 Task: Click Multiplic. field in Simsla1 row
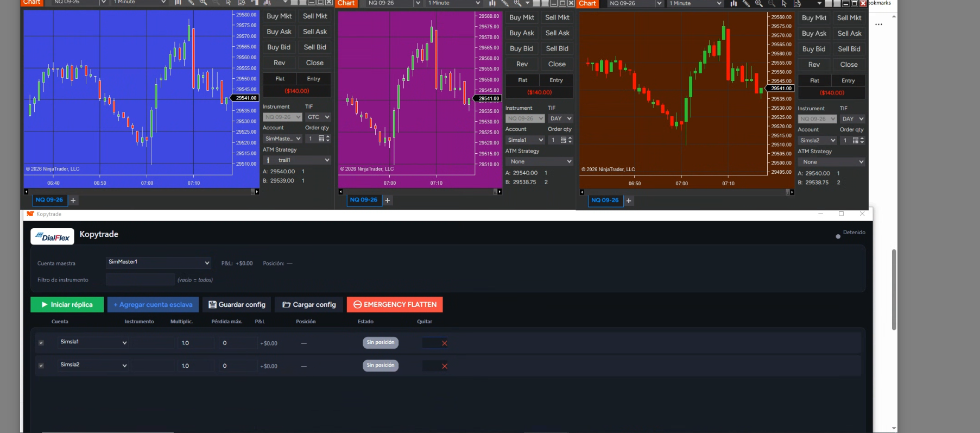[195, 343]
